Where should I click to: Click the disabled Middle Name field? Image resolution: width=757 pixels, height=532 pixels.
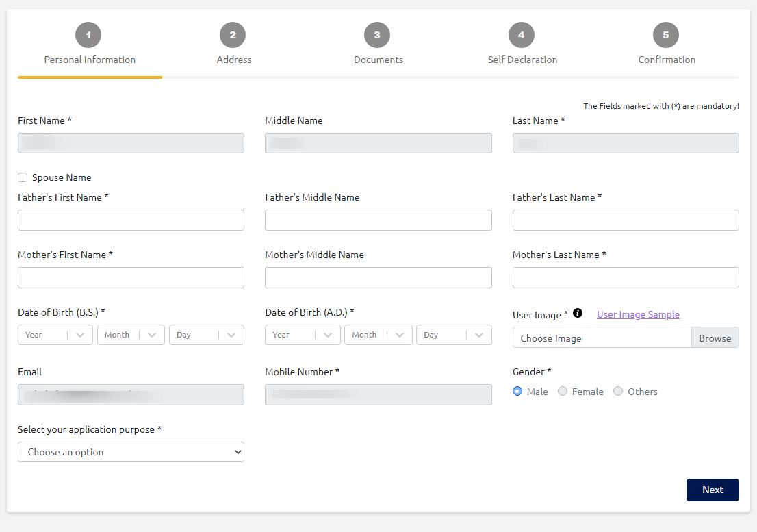(378, 143)
